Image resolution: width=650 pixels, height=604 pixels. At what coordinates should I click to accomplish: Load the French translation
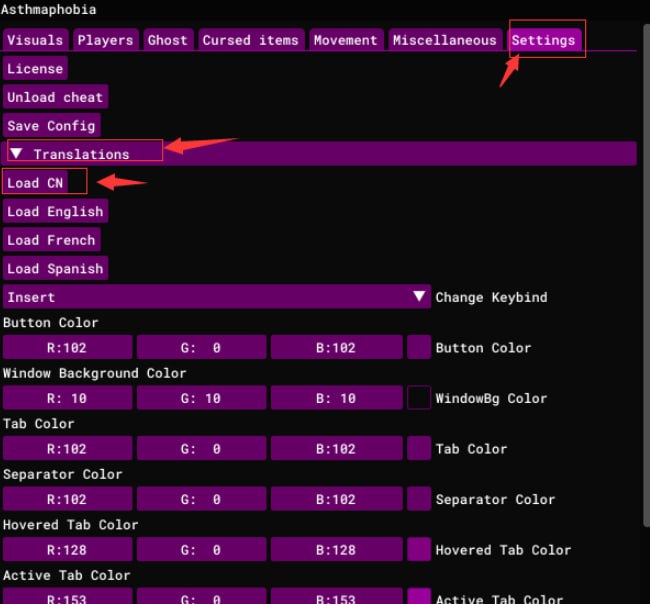tap(51, 240)
